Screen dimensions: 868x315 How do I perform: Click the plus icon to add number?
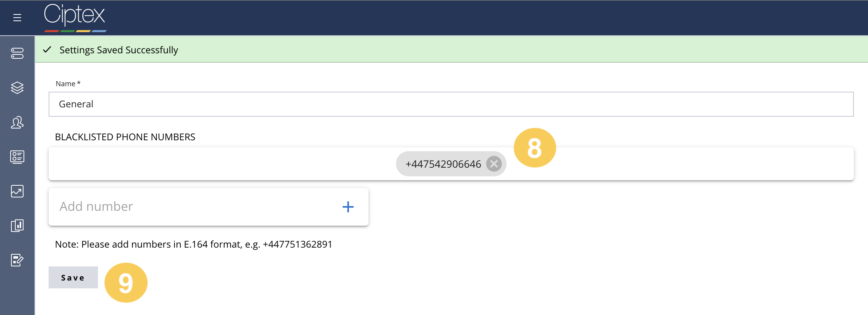point(348,207)
